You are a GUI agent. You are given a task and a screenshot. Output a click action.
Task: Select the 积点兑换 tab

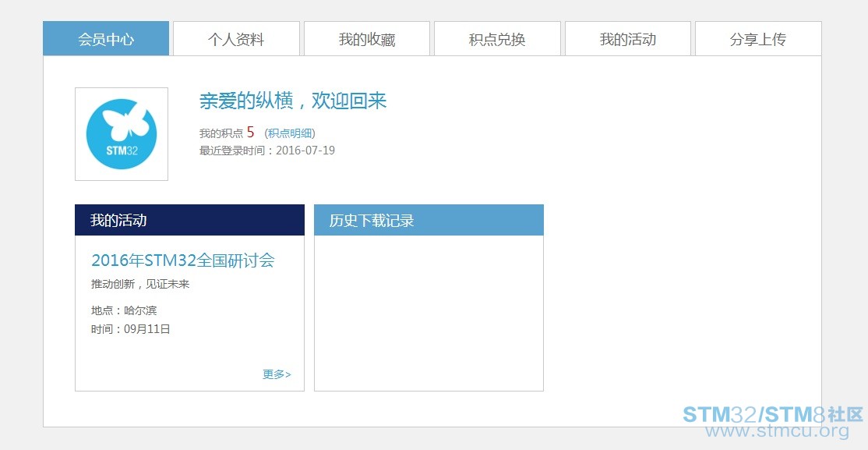pos(497,39)
